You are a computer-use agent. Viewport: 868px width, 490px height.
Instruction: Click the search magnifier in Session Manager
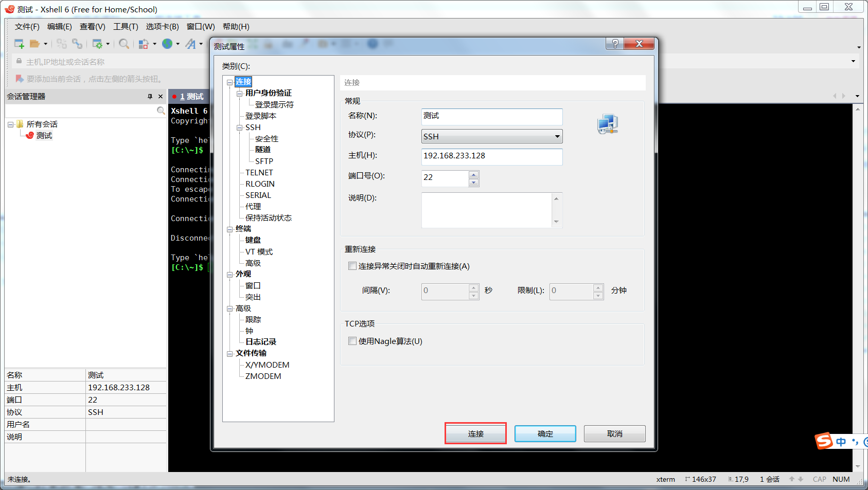click(x=161, y=111)
